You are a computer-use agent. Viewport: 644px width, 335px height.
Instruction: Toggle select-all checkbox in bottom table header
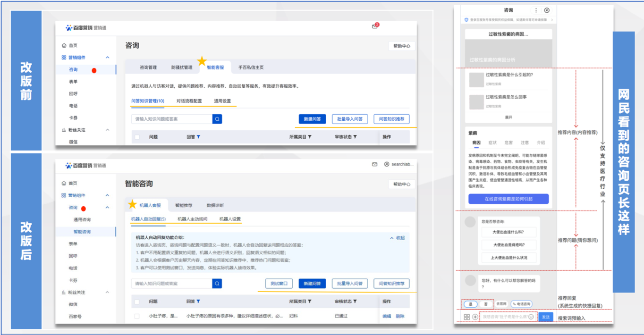137,301
